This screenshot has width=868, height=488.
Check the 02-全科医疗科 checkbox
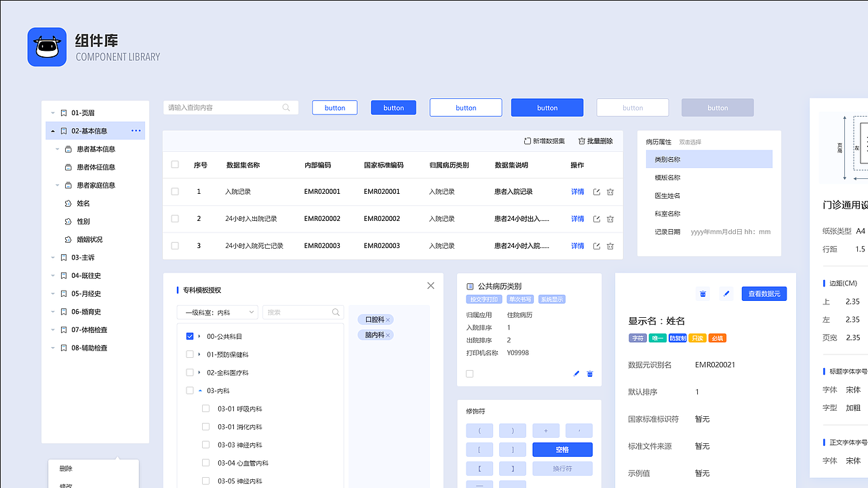pos(190,373)
